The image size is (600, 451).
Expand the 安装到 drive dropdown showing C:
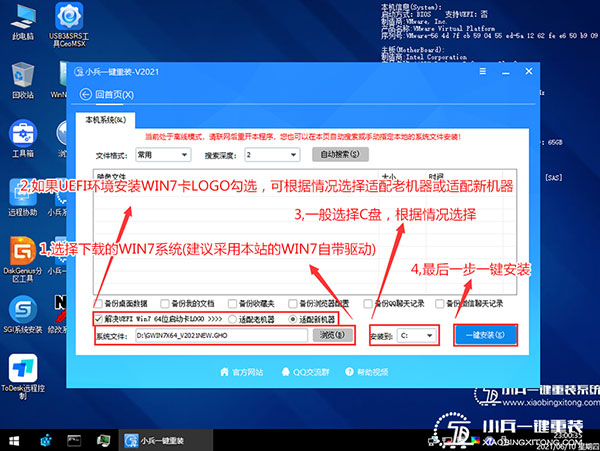tap(416, 335)
